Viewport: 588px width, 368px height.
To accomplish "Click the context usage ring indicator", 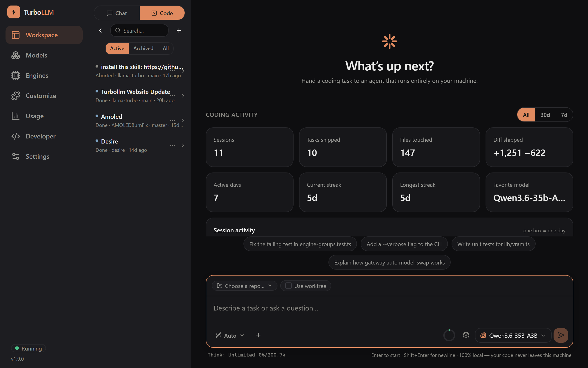I will point(449,335).
